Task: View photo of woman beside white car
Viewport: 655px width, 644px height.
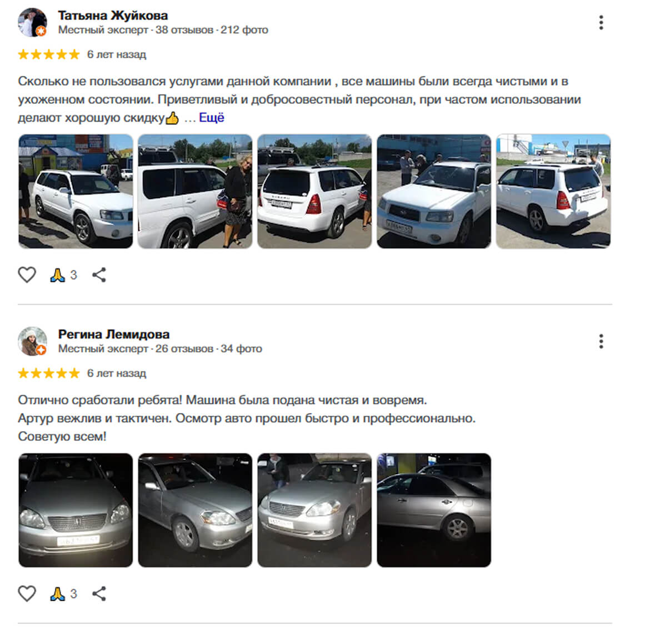Action: (x=195, y=192)
